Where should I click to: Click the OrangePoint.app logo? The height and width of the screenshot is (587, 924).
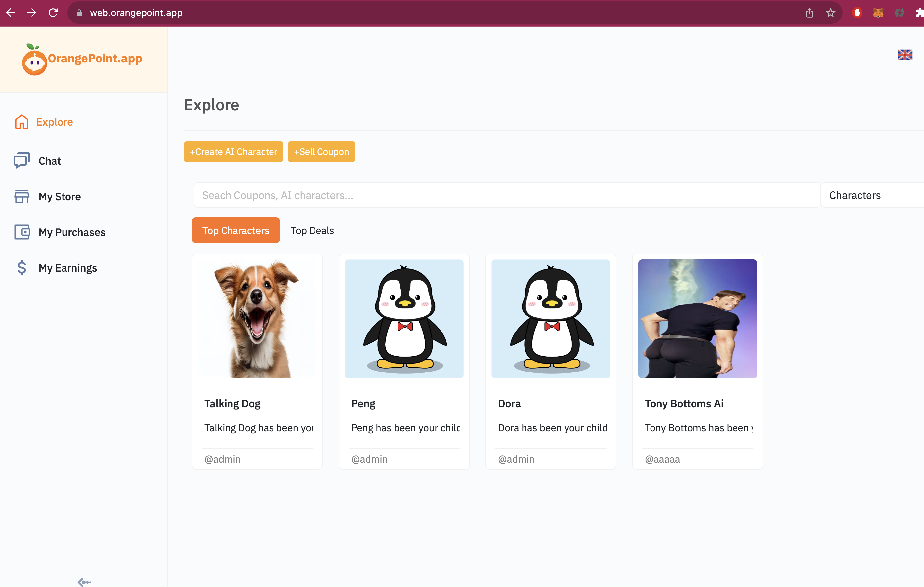click(x=82, y=59)
